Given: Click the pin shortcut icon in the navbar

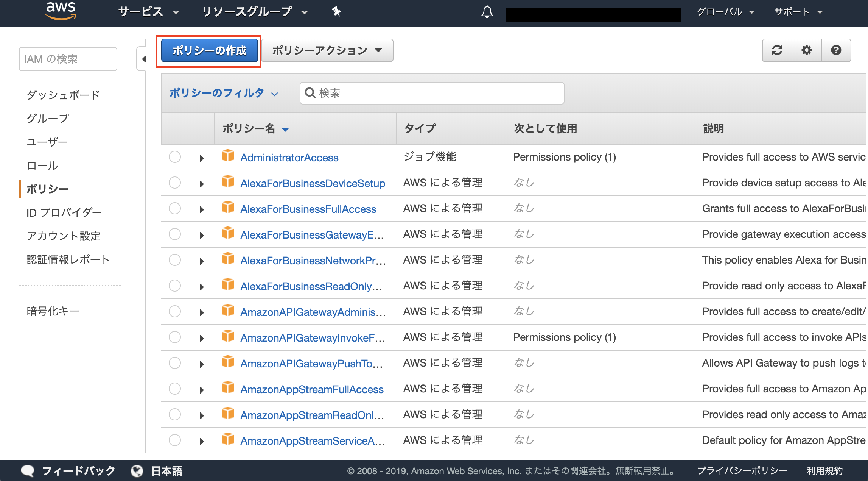Looking at the screenshot, I should pyautogui.click(x=336, y=12).
